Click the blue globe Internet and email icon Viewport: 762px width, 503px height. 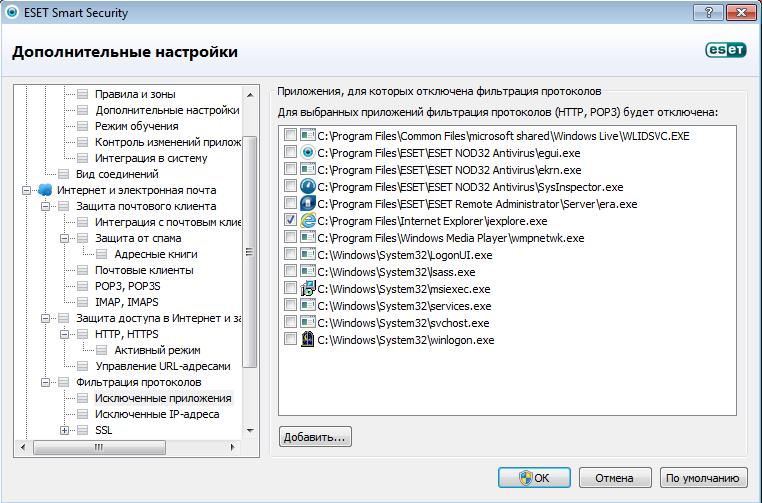pyautogui.click(x=45, y=190)
